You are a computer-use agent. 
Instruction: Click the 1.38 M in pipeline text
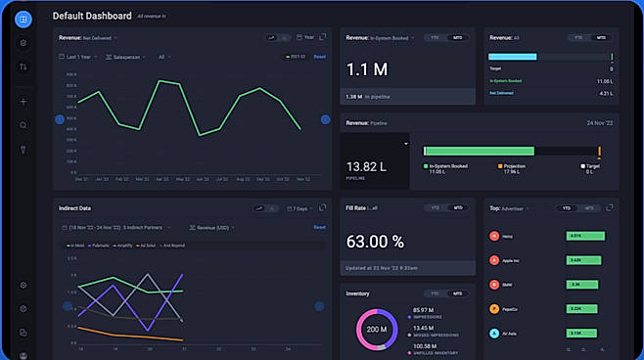(x=368, y=97)
